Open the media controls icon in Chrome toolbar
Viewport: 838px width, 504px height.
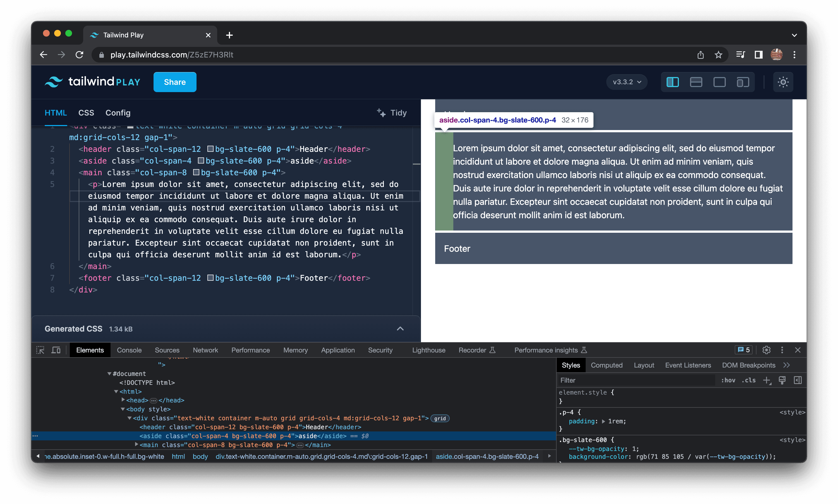(x=741, y=55)
